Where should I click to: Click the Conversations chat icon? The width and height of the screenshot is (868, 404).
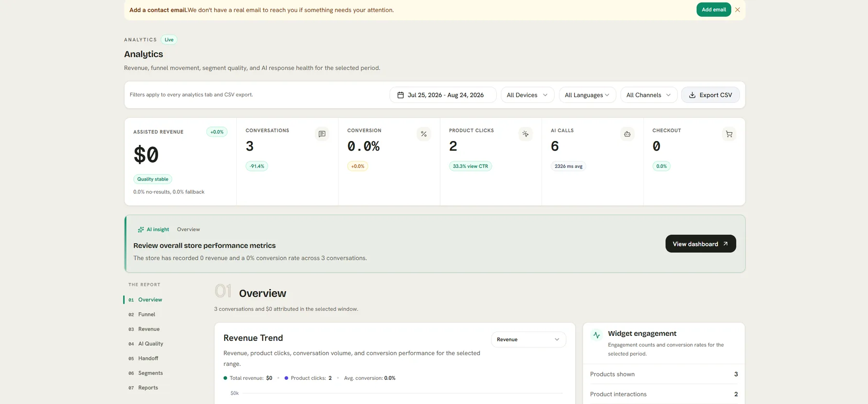point(322,134)
